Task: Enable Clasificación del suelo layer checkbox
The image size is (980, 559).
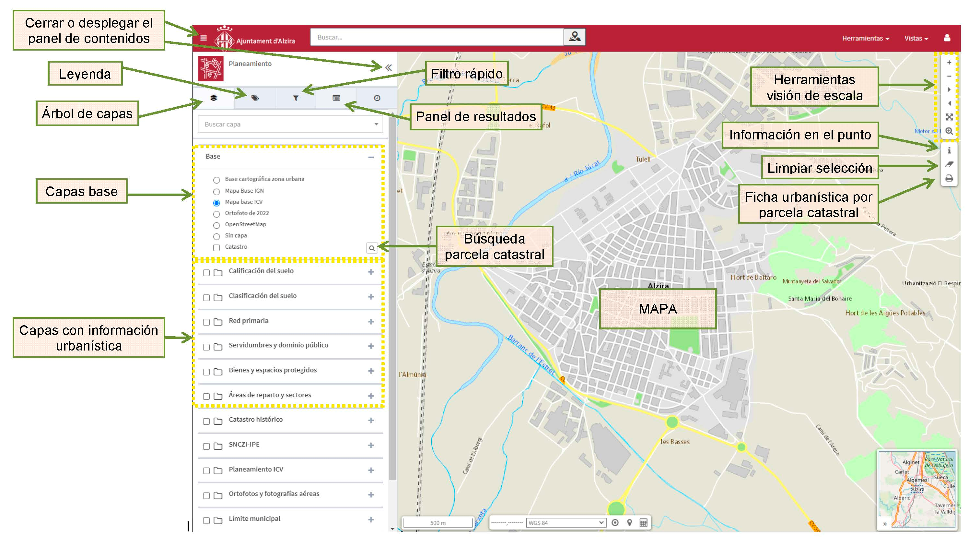Action: click(206, 298)
